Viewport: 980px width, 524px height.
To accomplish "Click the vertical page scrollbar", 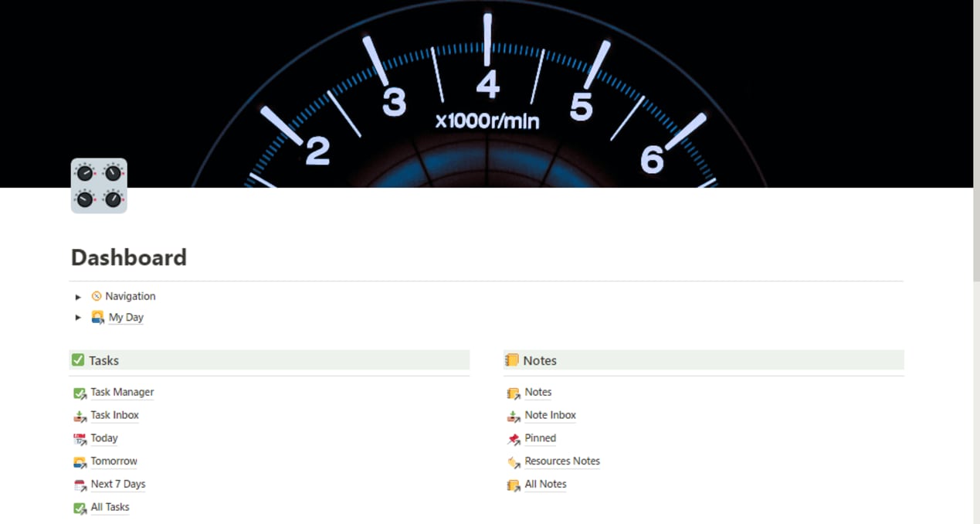I will click(976, 139).
